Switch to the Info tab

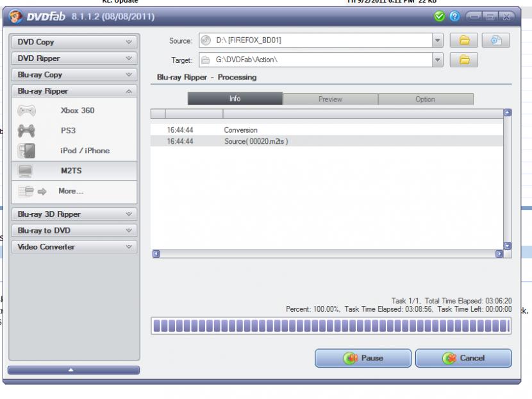(235, 99)
